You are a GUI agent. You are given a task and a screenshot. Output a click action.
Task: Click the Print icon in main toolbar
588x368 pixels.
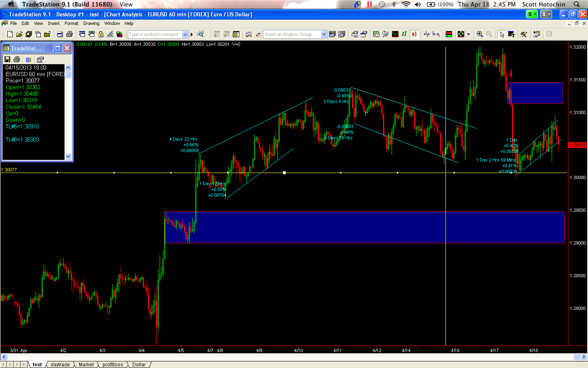click(x=69, y=34)
